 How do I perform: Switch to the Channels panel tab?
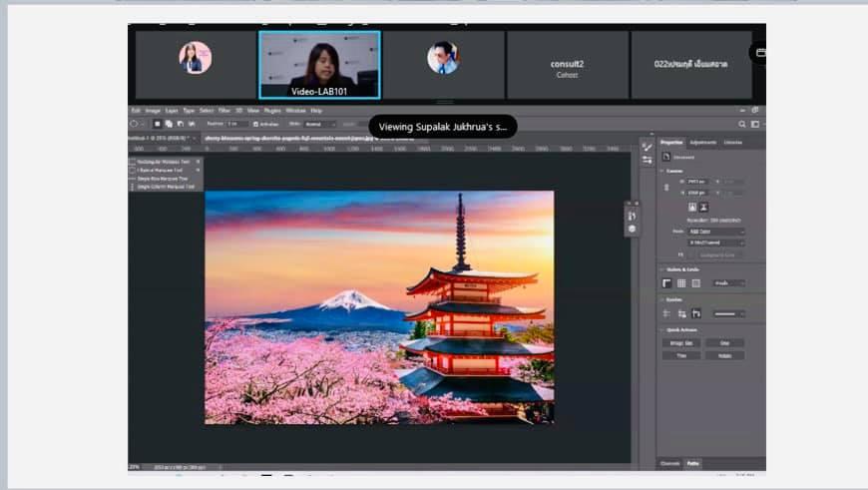[670, 463]
